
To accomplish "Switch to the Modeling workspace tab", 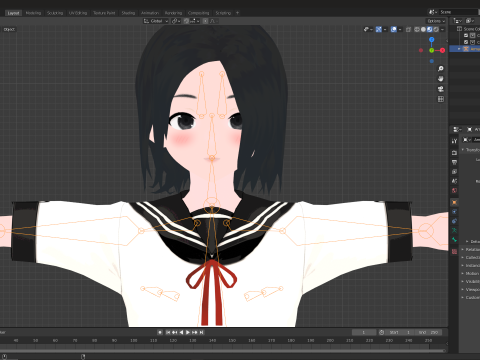I will [33, 13].
